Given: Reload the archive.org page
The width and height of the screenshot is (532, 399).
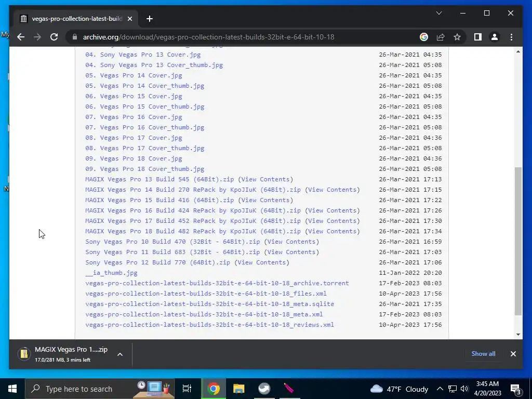Looking at the screenshot, I should [54, 37].
